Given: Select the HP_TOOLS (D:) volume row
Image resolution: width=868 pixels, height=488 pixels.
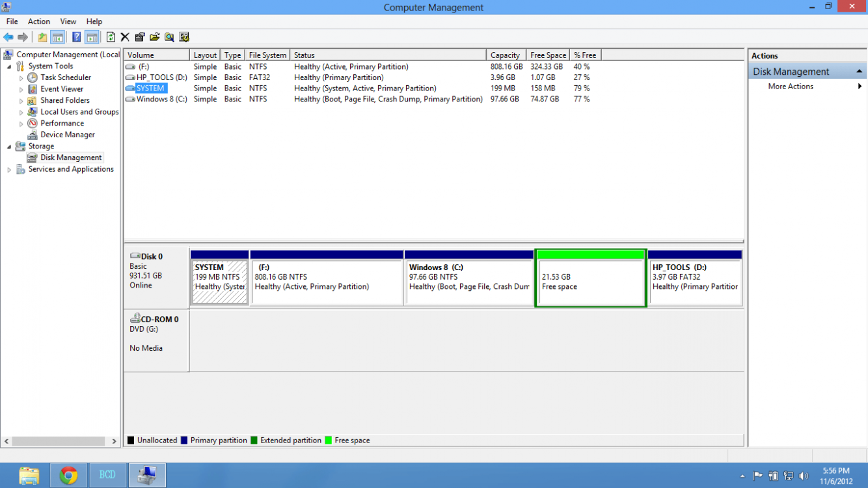Looking at the screenshot, I should (x=363, y=77).
